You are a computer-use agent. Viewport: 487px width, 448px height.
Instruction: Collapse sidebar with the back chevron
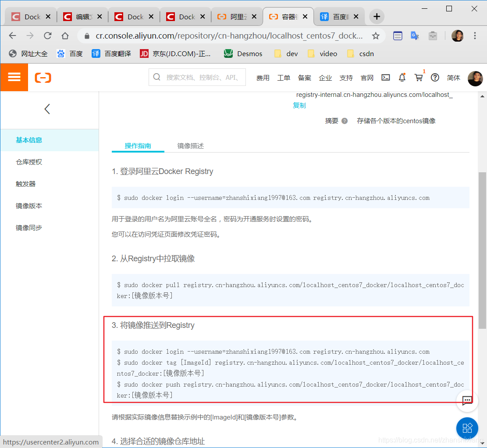coord(47,109)
